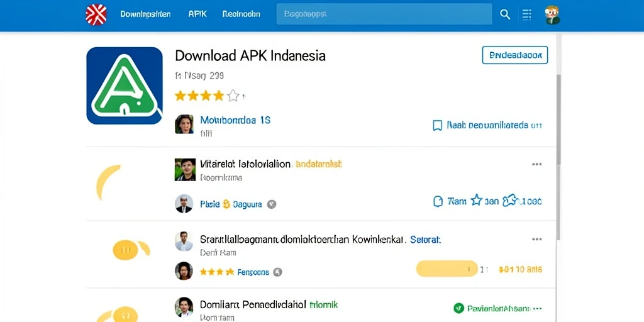644x322 pixels.
Task: Click avatar beside Domliara Penaediclahal
Action: tap(184, 307)
